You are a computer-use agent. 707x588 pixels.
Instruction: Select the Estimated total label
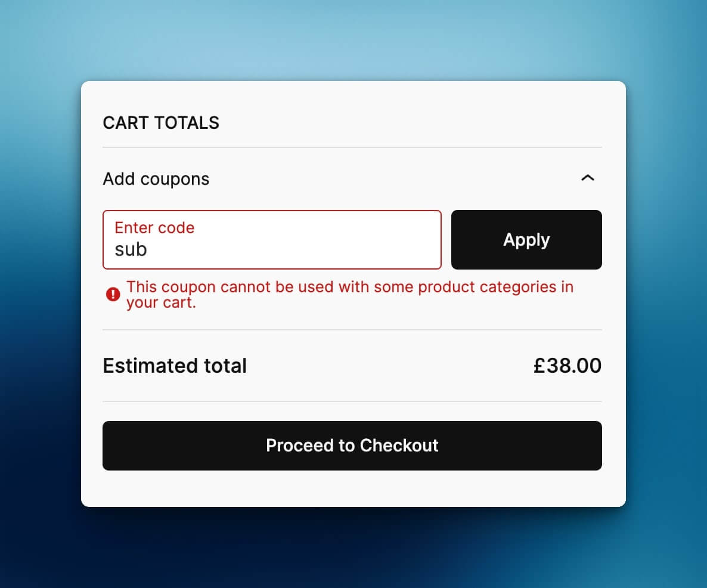click(x=175, y=366)
